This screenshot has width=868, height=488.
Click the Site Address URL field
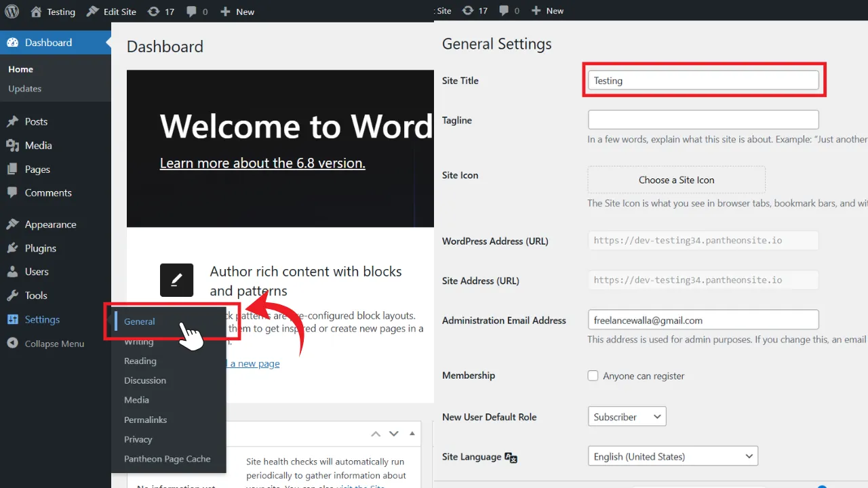tap(703, 280)
